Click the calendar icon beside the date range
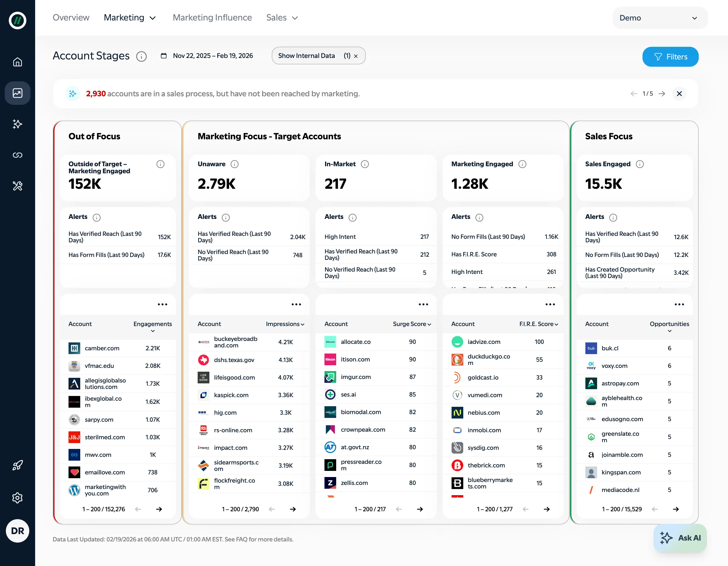 164,56
